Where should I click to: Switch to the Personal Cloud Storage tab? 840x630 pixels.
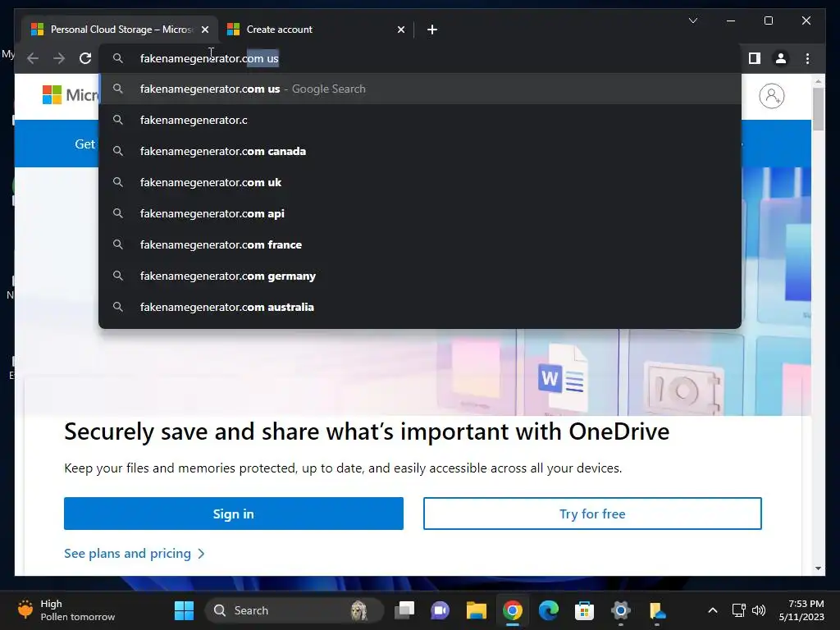coord(120,30)
